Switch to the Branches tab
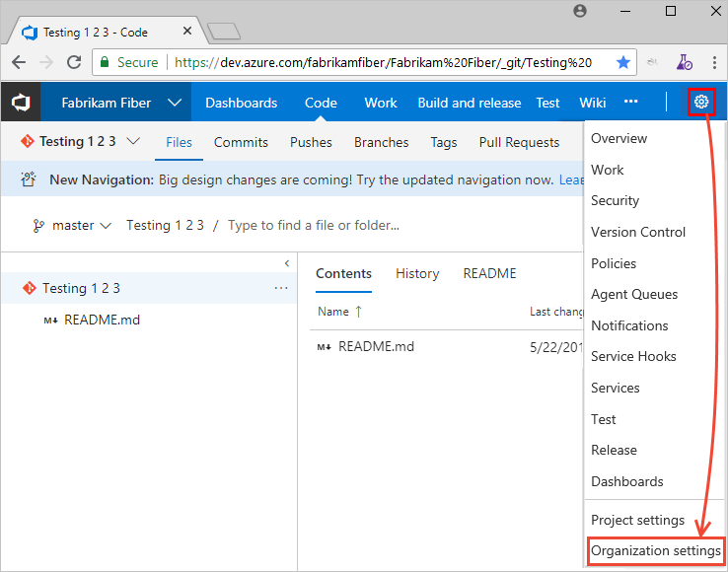 click(381, 142)
